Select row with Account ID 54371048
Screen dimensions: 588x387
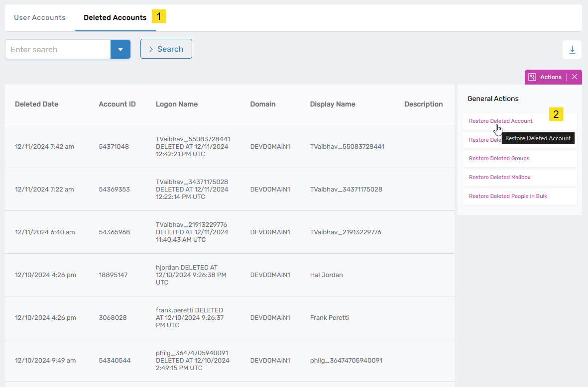[x=114, y=147]
